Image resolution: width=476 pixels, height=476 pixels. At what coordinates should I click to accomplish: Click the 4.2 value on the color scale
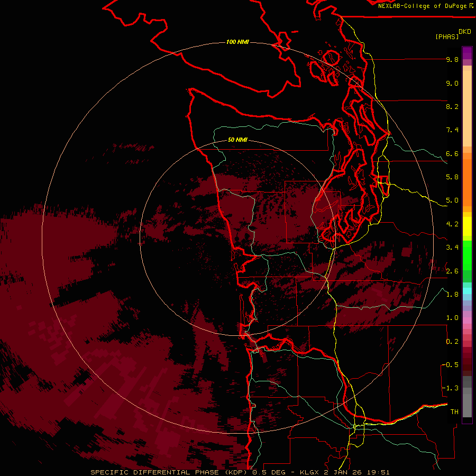(x=452, y=224)
